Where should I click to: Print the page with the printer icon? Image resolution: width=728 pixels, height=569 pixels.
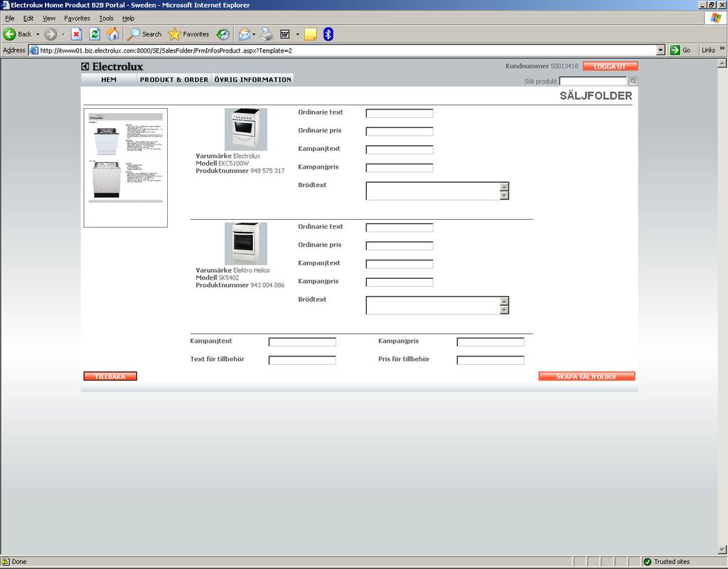267,34
